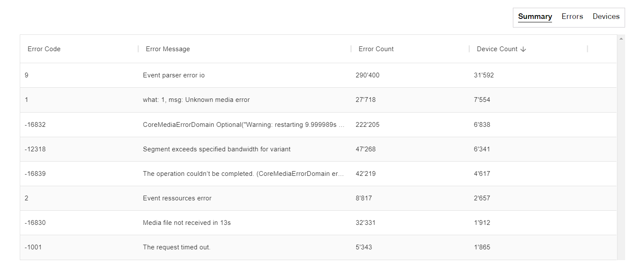Select the request timed out row
Viewport: 644px width, 264px height.
pos(177,247)
